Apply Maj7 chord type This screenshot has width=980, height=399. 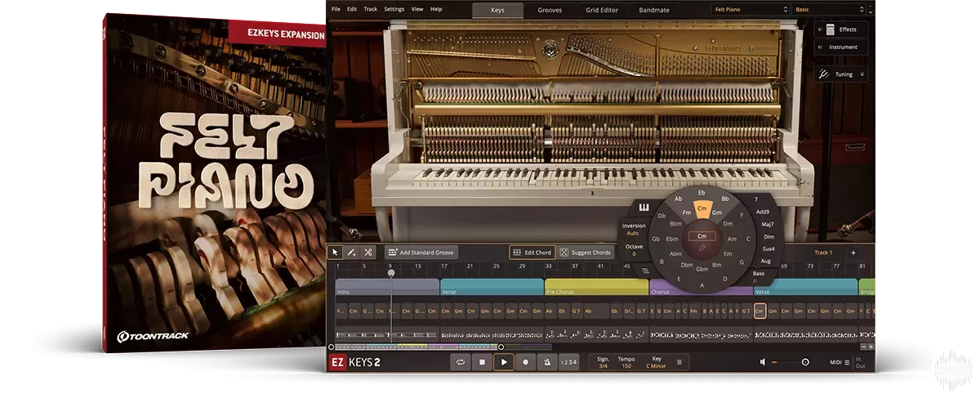(768, 223)
